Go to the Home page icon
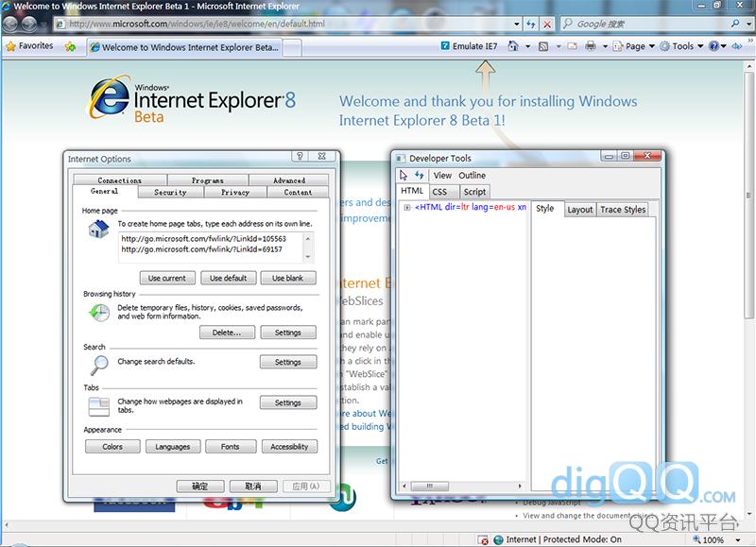Viewport: 756px width, 547px height. [513, 46]
